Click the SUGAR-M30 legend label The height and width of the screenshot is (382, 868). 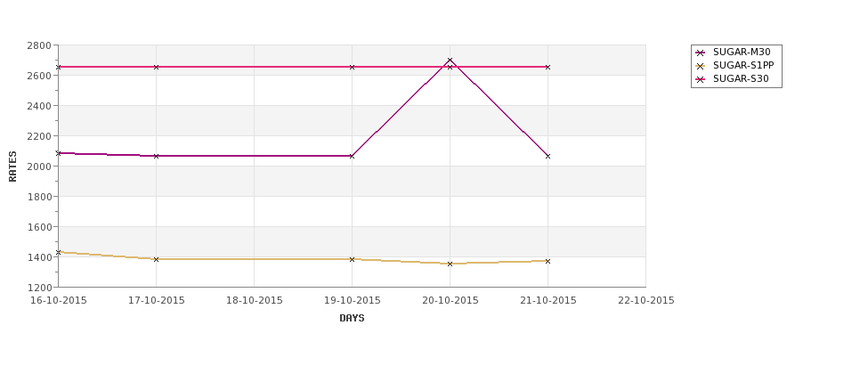pos(742,53)
